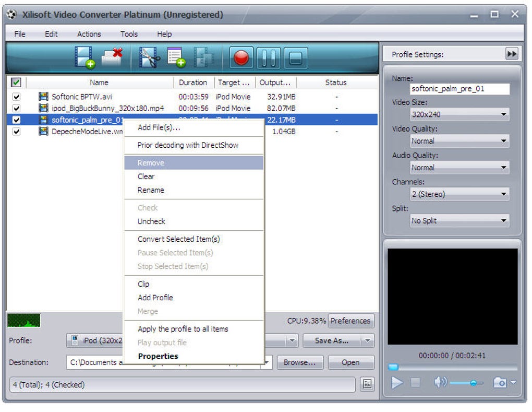532x412 pixels.
Task: Open the log icon next to status bar
Action: tap(367, 384)
